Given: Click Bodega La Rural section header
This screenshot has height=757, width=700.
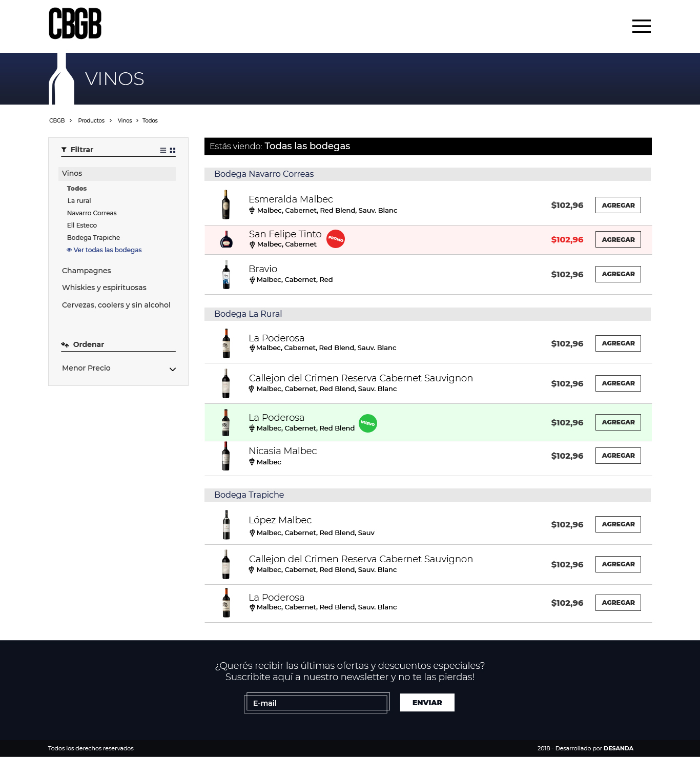Looking at the screenshot, I should coord(427,314).
